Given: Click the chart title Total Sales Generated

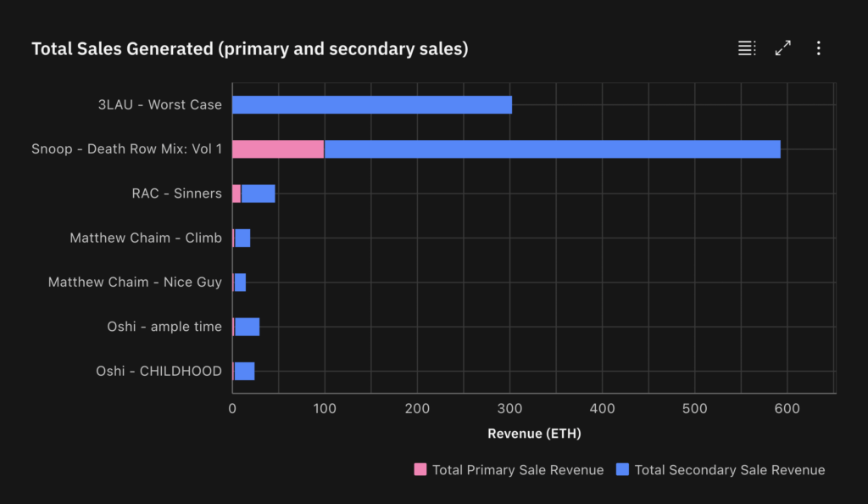Looking at the screenshot, I should point(249,48).
